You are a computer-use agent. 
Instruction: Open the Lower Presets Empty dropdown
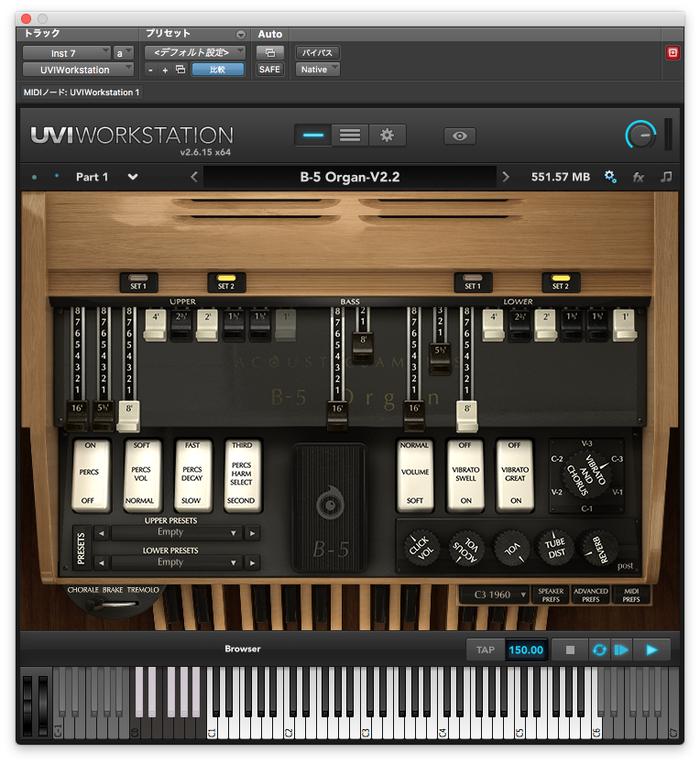click(177, 562)
